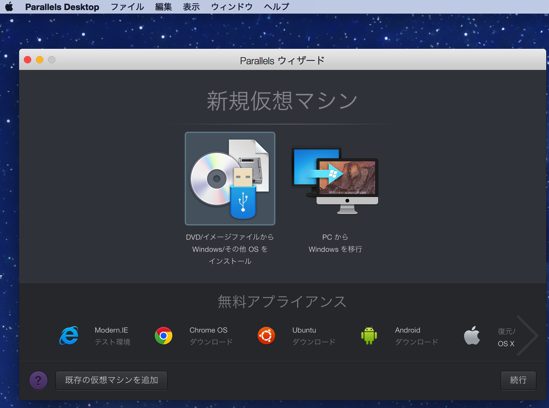
Task: Open help with the purple question mark
Action: (39, 380)
